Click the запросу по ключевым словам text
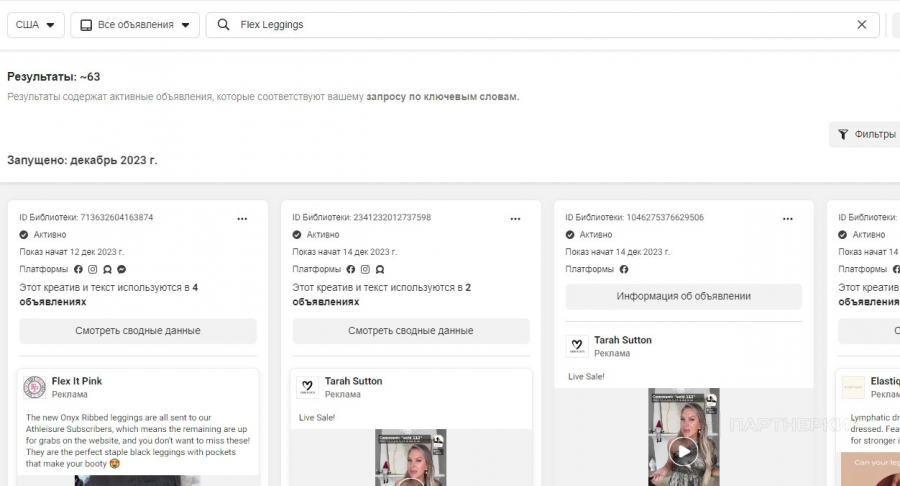 point(443,97)
